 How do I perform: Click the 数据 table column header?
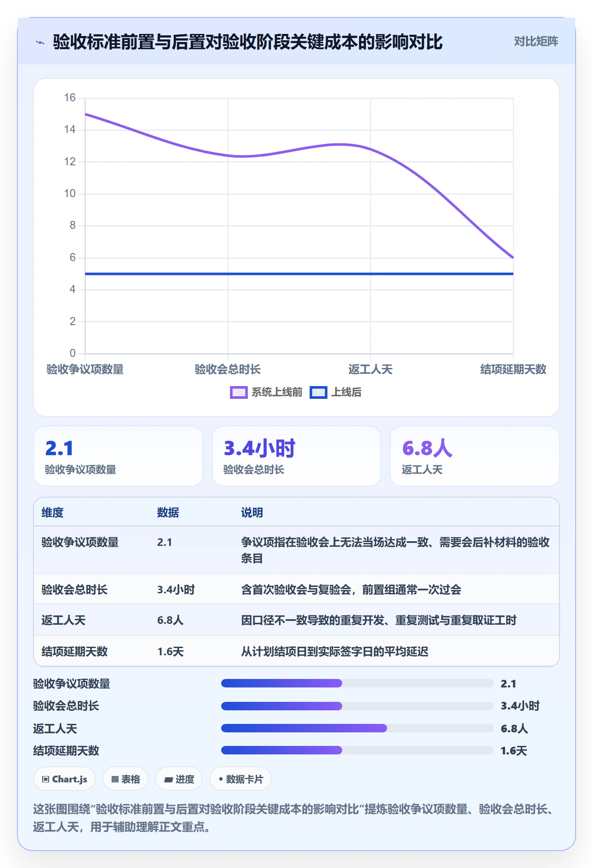pyautogui.click(x=168, y=513)
